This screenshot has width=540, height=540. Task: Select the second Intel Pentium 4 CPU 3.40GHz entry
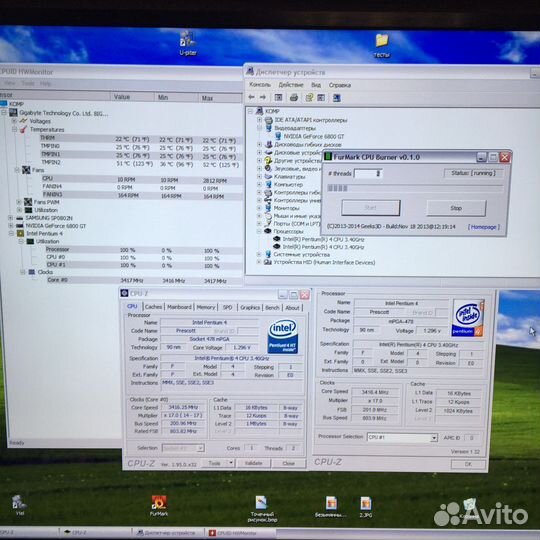(323, 247)
